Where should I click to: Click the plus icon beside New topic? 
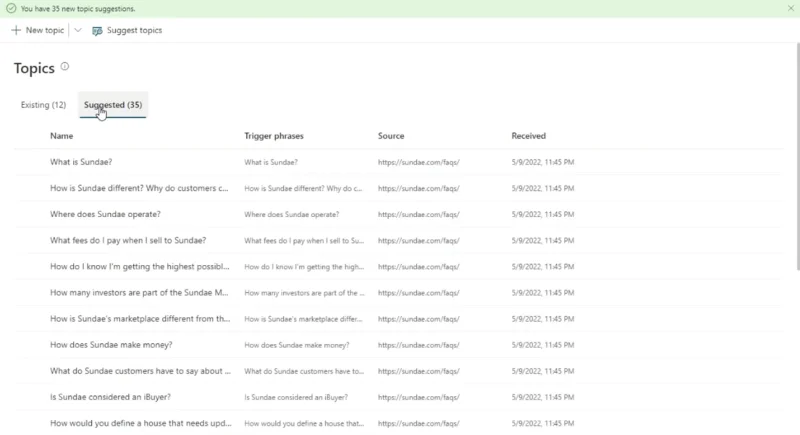coord(16,30)
